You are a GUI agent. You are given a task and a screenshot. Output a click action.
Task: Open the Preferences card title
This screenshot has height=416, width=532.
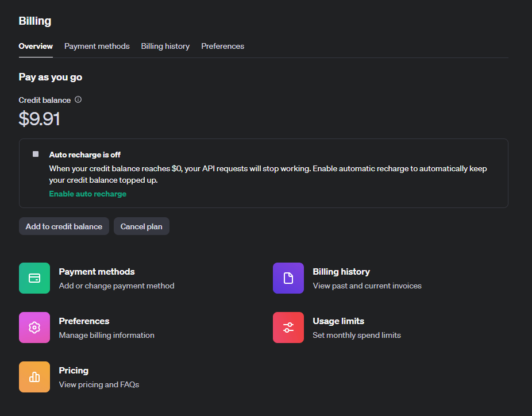tap(84, 321)
